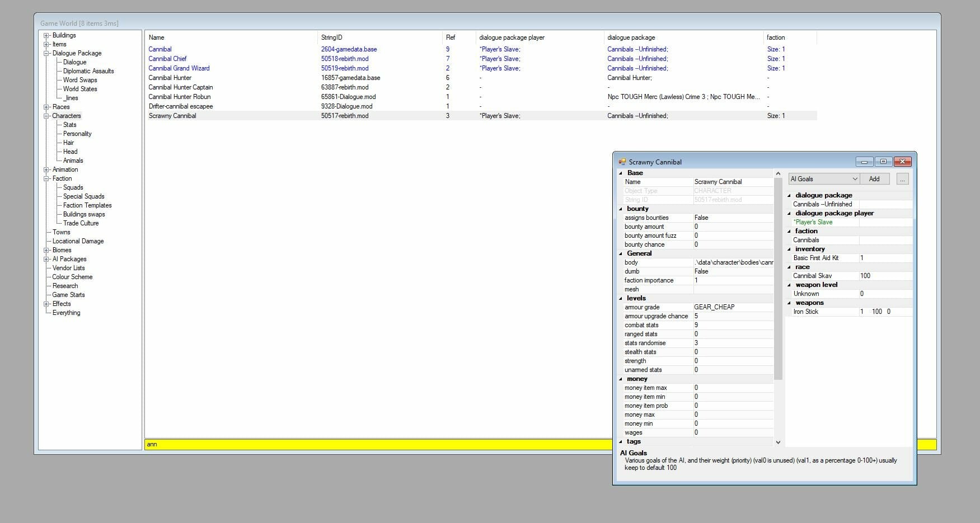
Task: Expand the Buildings tree node
Action: (x=46, y=35)
